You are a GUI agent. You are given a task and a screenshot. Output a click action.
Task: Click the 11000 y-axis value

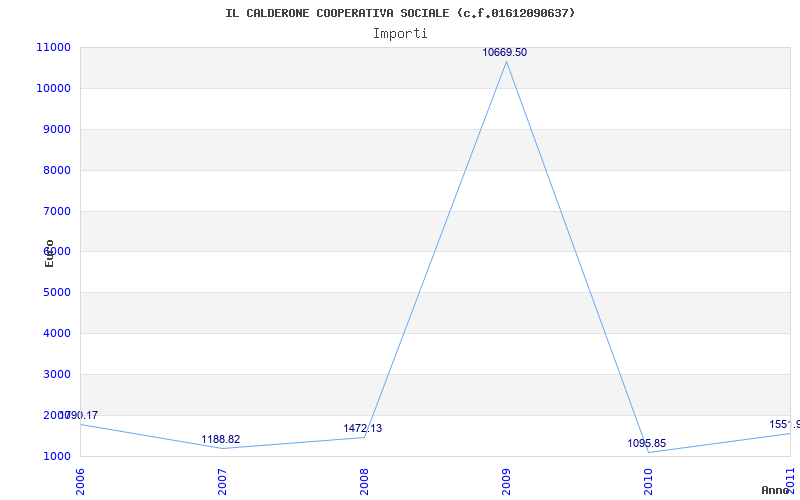click(54, 47)
